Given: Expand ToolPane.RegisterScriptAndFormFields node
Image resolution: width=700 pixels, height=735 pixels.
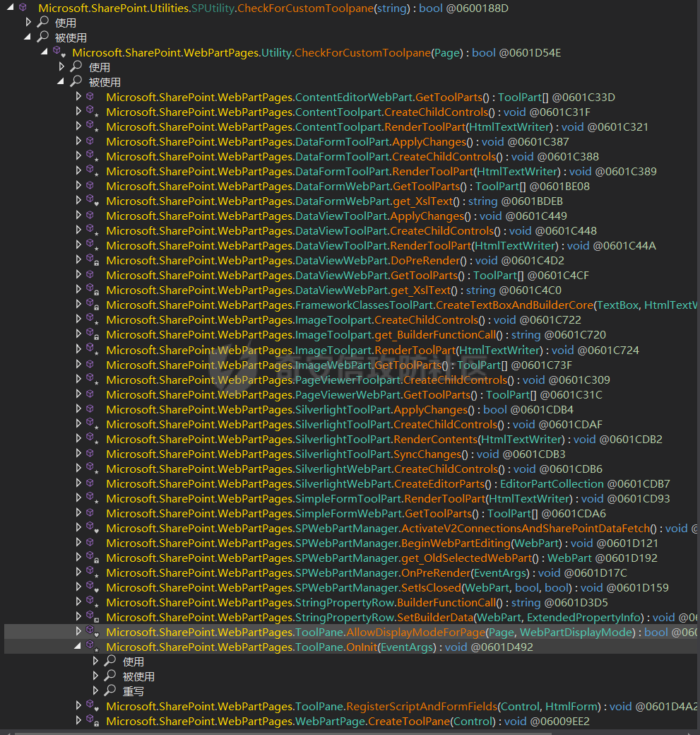Looking at the screenshot, I should tap(78, 706).
